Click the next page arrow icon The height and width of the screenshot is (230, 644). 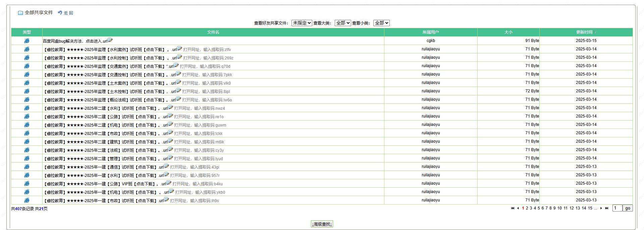pyautogui.click(x=601, y=208)
